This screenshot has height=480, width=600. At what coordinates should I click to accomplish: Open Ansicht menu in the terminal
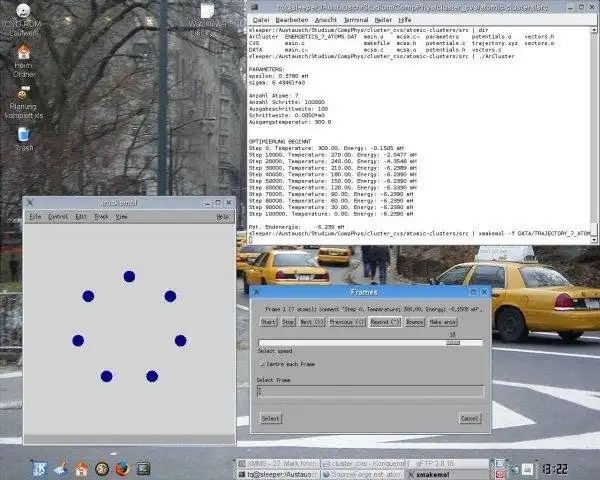[x=326, y=20]
